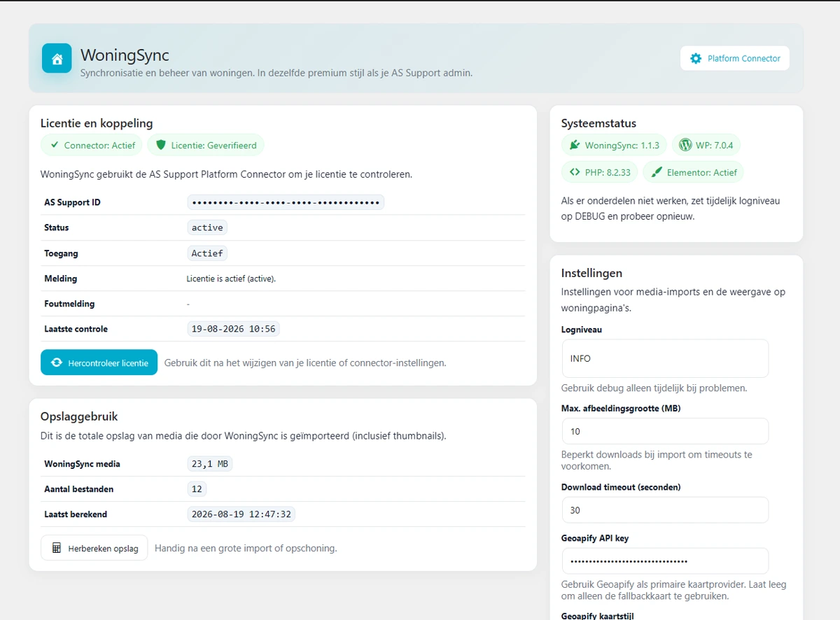The height and width of the screenshot is (620, 840).
Task: Click the Geoapify kaartstijl label
Action: pos(597,615)
